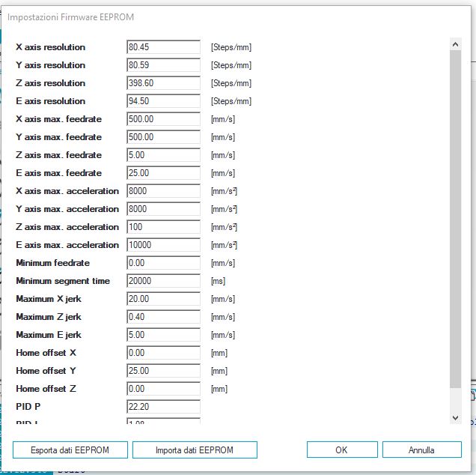
Task: Click the Home offset X field
Action: [163, 353]
